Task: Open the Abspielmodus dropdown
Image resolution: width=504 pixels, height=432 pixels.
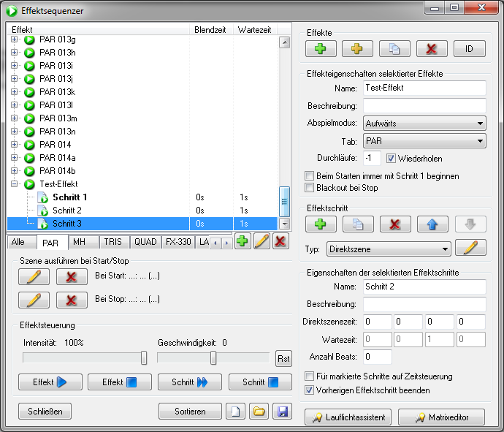Action: tap(424, 124)
